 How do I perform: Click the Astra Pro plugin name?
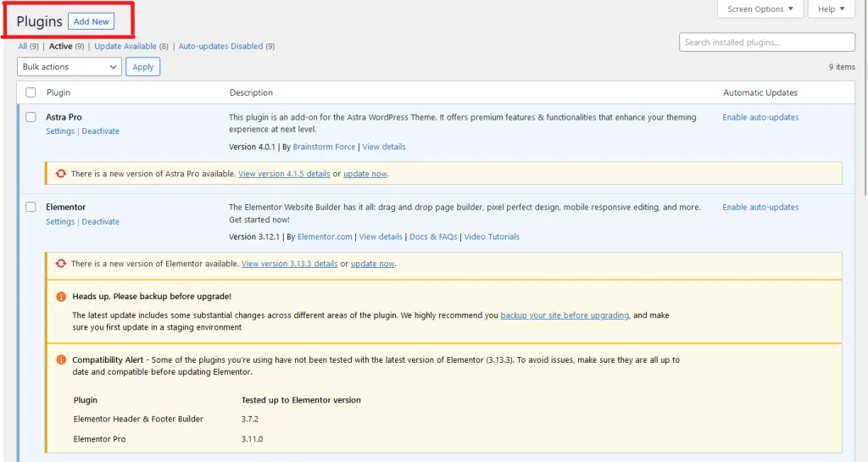tap(64, 117)
